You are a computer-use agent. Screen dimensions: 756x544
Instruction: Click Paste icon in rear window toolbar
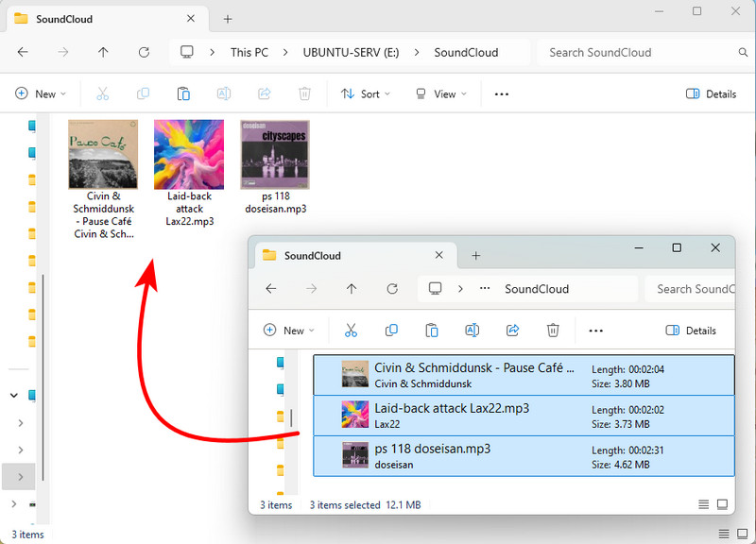(183, 93)
